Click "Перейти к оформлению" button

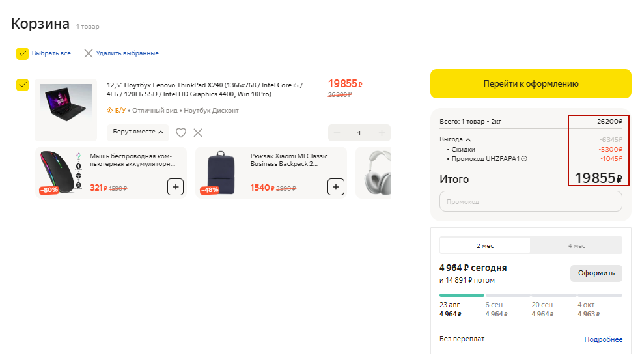531,84
